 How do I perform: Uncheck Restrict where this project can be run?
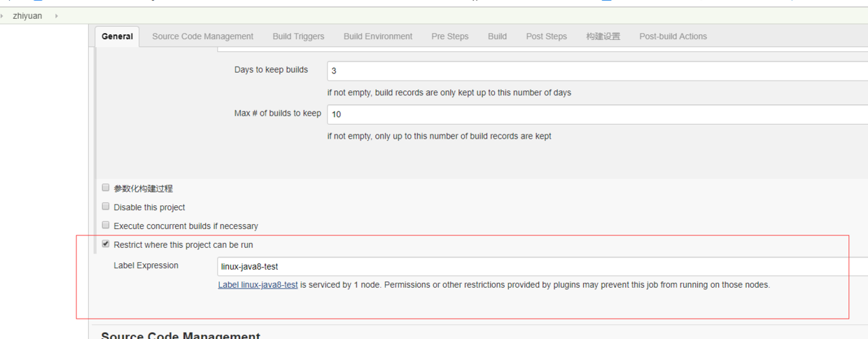106,244
